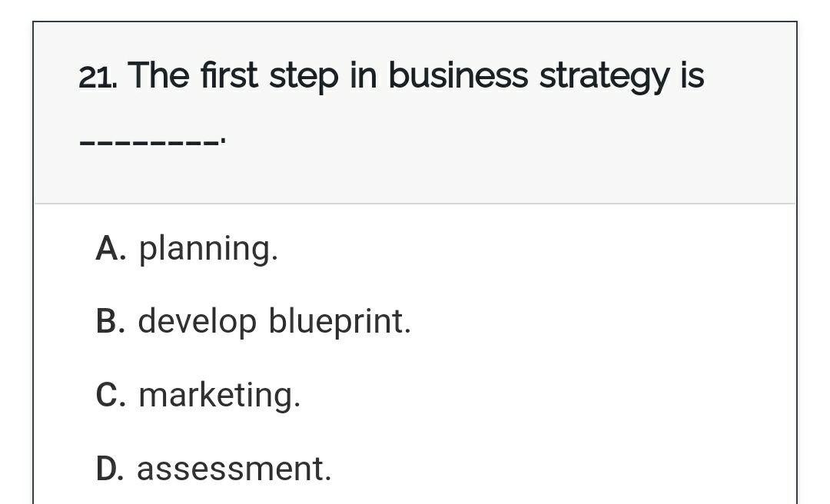Viewport: 830px width, 504px height.
Task: Choose option B develop blueprint
Action: [254, 321]
